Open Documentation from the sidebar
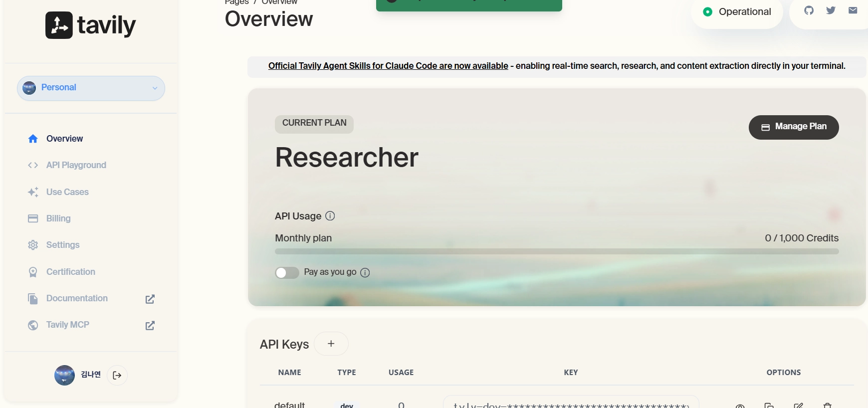 click(x=77, y=298)
